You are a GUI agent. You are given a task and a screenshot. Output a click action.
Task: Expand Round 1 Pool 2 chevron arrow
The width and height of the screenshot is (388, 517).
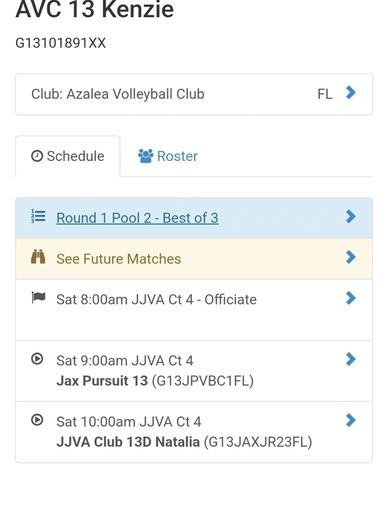click(351, 216)
